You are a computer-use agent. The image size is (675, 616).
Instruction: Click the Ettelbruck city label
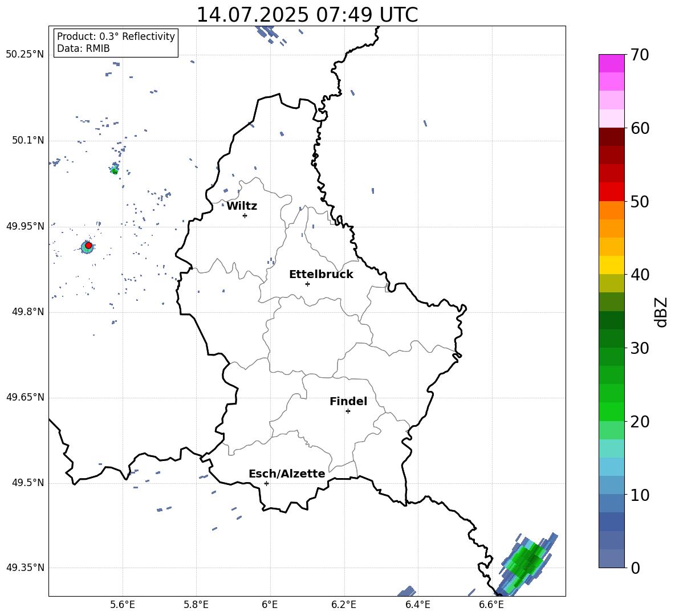tap(321, 275)
